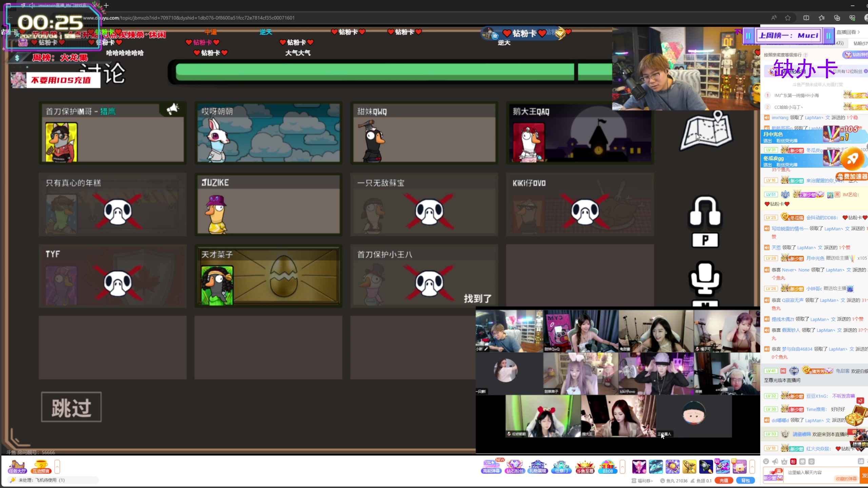Open 斗鱼至尊 crown icon

[x=585, y=467]
